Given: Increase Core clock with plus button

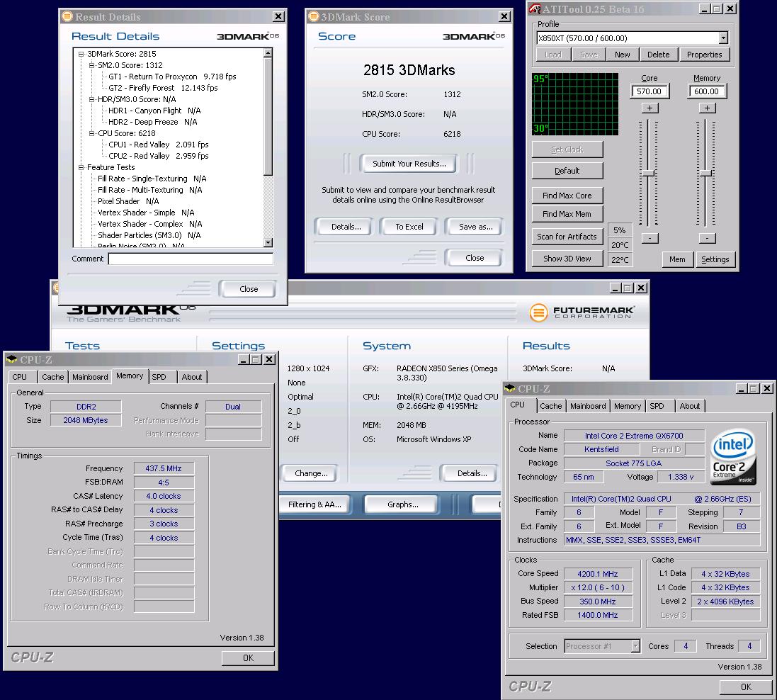Looking at the screenshot, I should click(x=650, y=108).
